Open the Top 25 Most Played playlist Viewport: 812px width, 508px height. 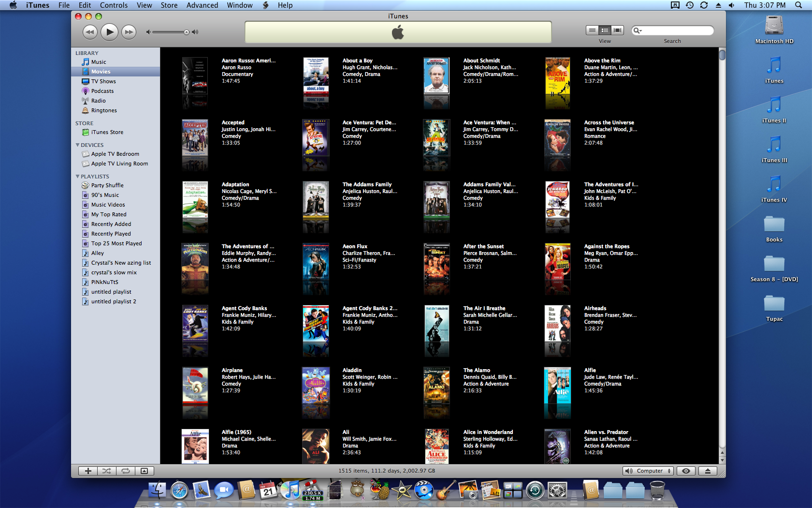[116, 243]
